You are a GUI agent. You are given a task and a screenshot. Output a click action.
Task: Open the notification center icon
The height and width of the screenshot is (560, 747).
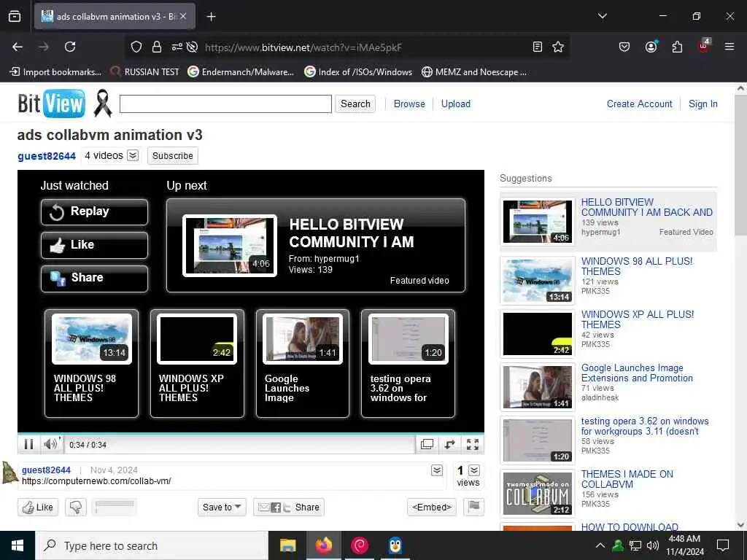(723, 545)
